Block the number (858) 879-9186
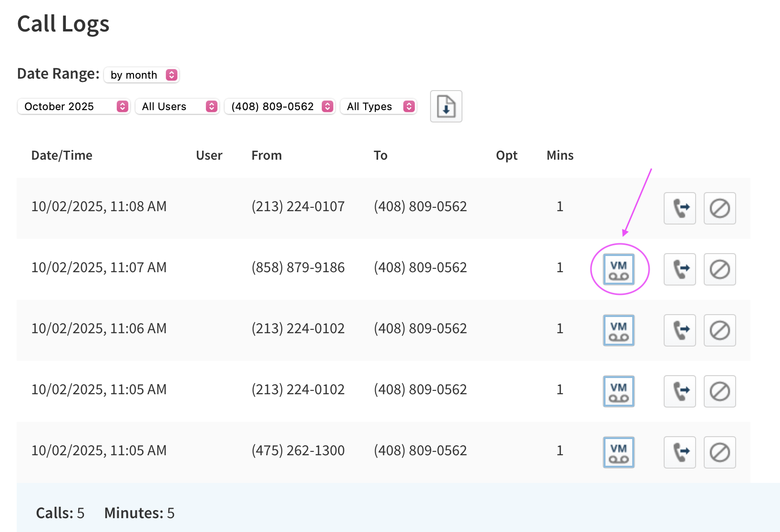 [x=719, y=269]
